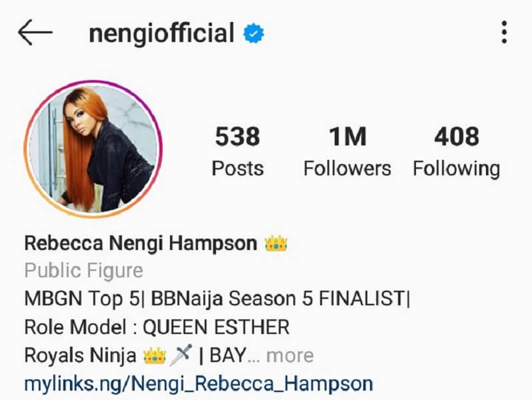Image resolution: width=532 pixels, height=400 pixels.
Task: Open the 1M Followers list
Action: (x=347, y=151)
